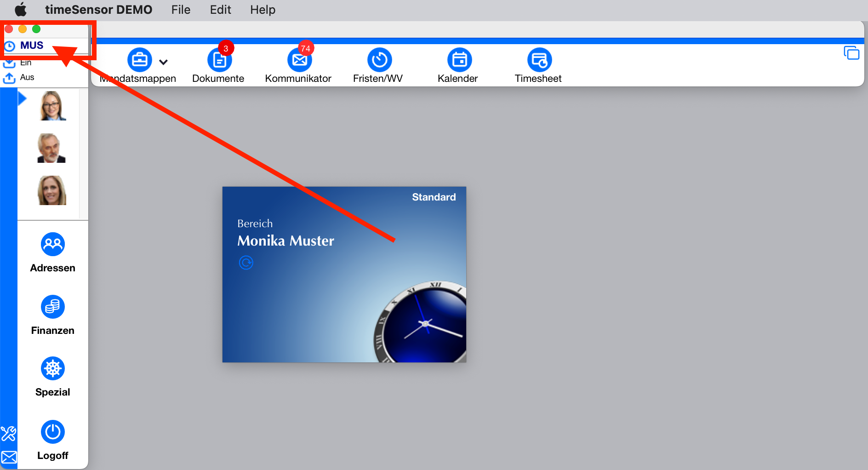Image resolution: width=868 pixels, height=470 pixels.
Task: Click the Ein check-in button
Action: point(17,63)
